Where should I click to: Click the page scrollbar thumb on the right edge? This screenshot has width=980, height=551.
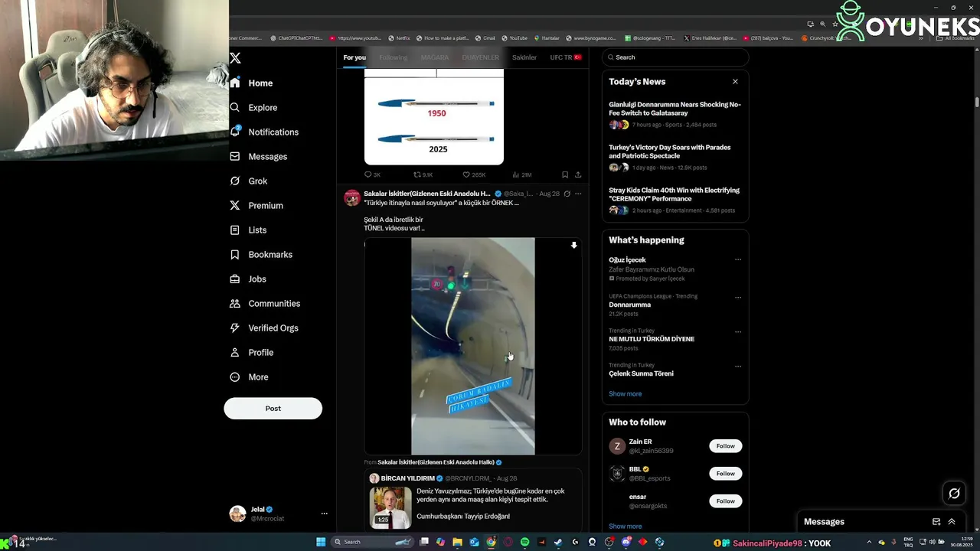click(x=976, y=103)
